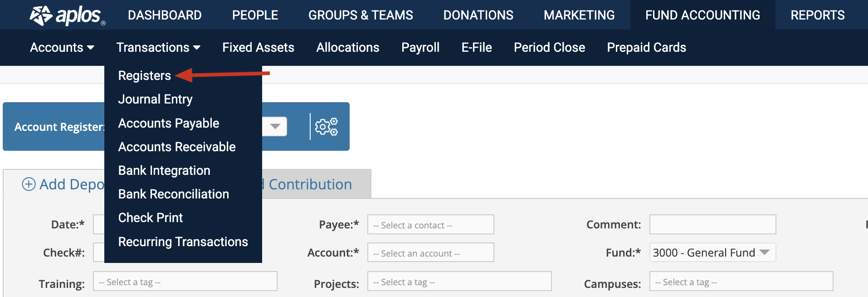Click the plus icon beside Add Deposit

tap(29, 184)
